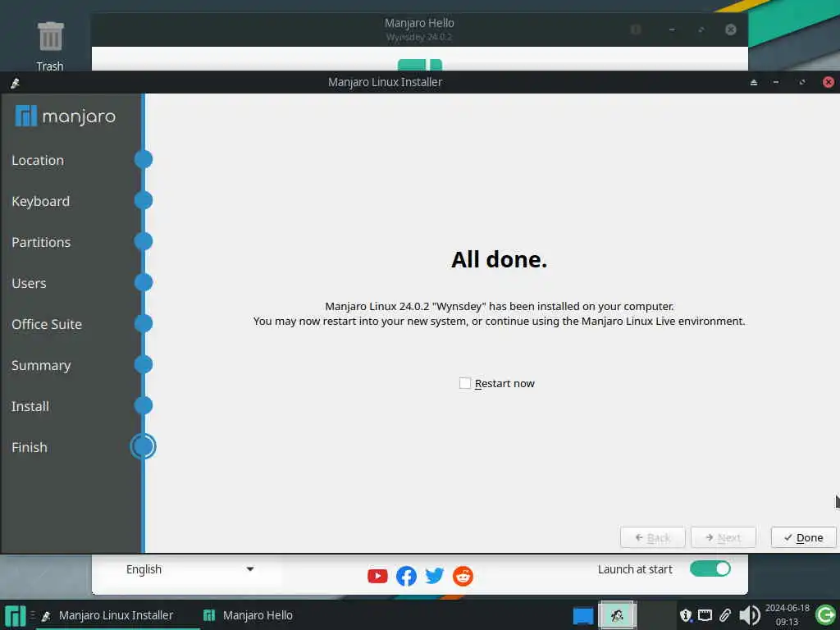Screen dimensions: 840x630
Task: Maximize the Manjaro Hello window
Action: click(701, 30)
